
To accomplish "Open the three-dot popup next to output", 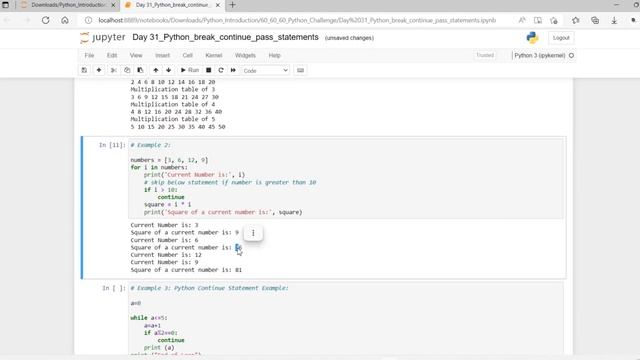I will click(253, 233).
